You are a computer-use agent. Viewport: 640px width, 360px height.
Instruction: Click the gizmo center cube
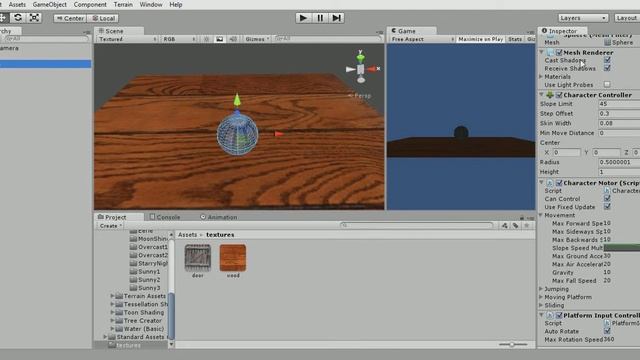(361, 69)
